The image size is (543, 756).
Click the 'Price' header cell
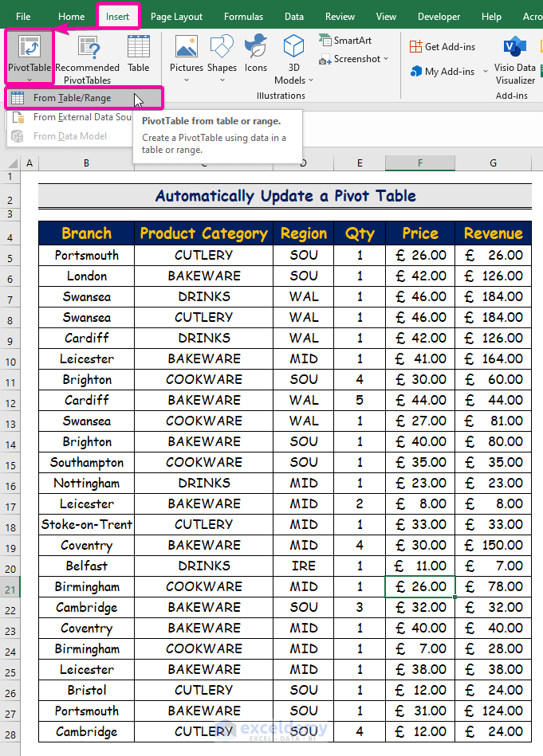click(420, 233)
